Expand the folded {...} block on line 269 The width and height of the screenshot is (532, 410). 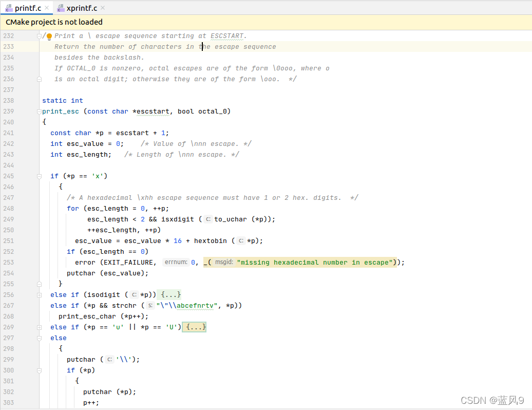pos(194,327)
